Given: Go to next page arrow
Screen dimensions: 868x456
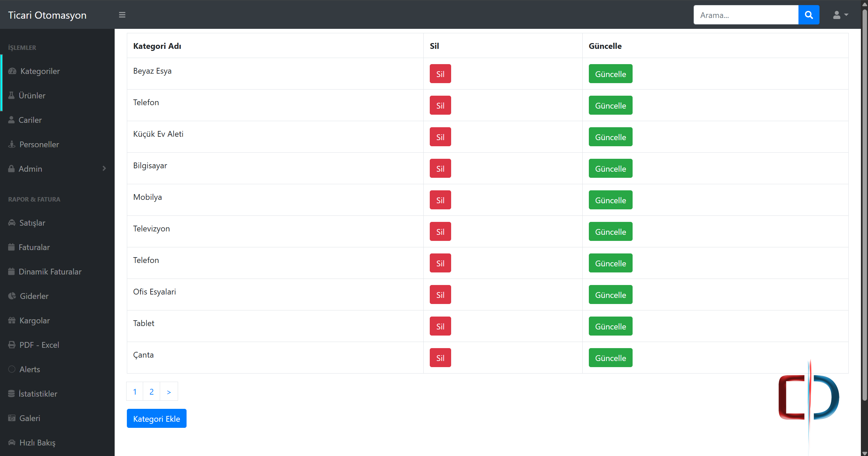Looking at the screenshot, I should (x=169, y=392).
